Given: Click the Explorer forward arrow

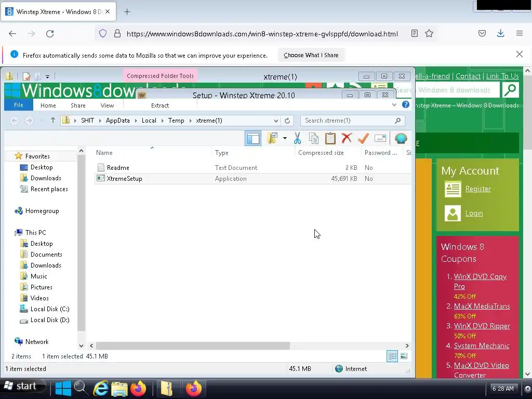Looking at the screenshot, I should [x=29, y=121].
